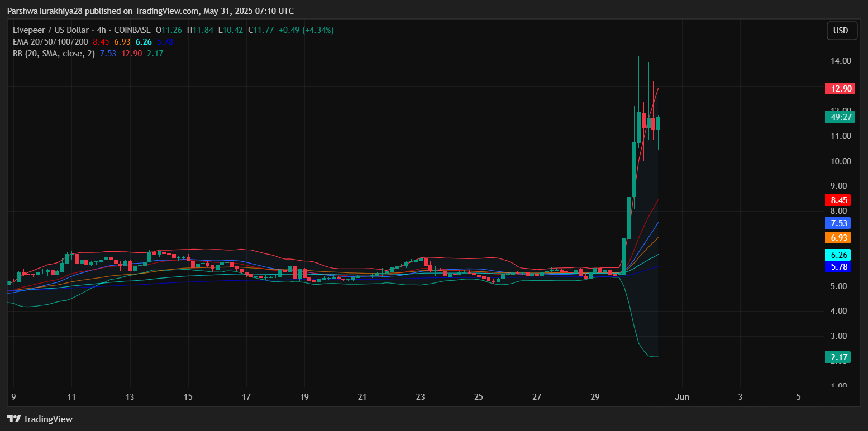This screenshot has height=431, width=868.
Task: Click the Jun label on time axis
Action: pos(682,397)
